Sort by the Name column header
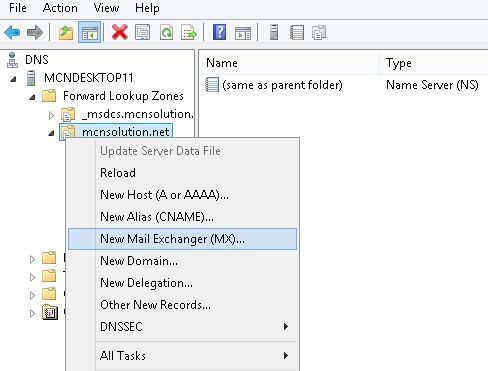This screenshot has width=488, height=371. coord(289,63)
